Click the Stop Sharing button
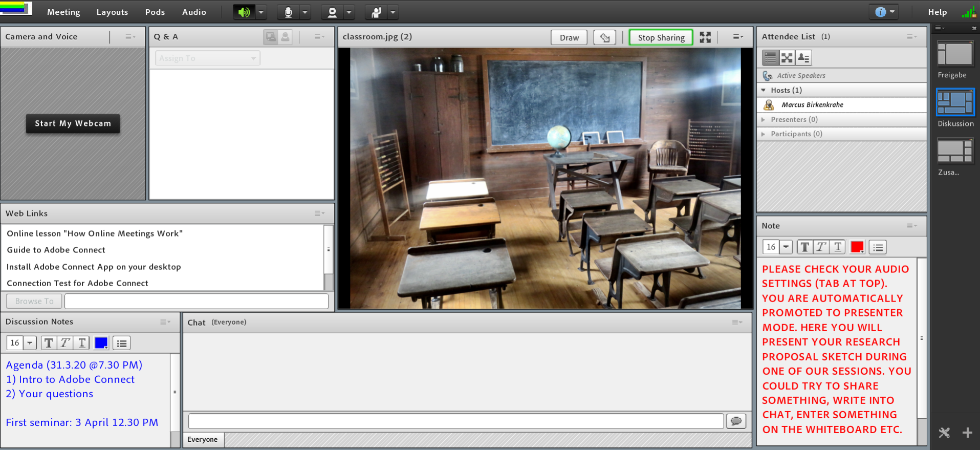The height and width of the screenshot is (450, 980). (661, 37)
